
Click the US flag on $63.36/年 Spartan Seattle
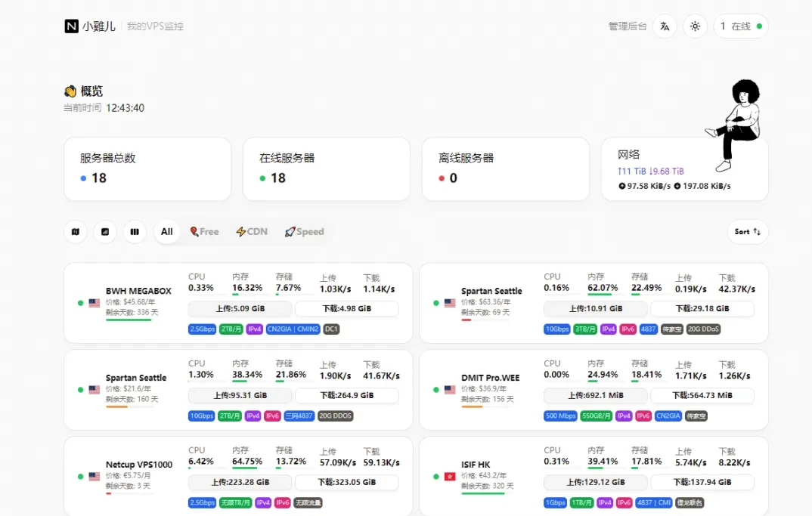(450, 303)
